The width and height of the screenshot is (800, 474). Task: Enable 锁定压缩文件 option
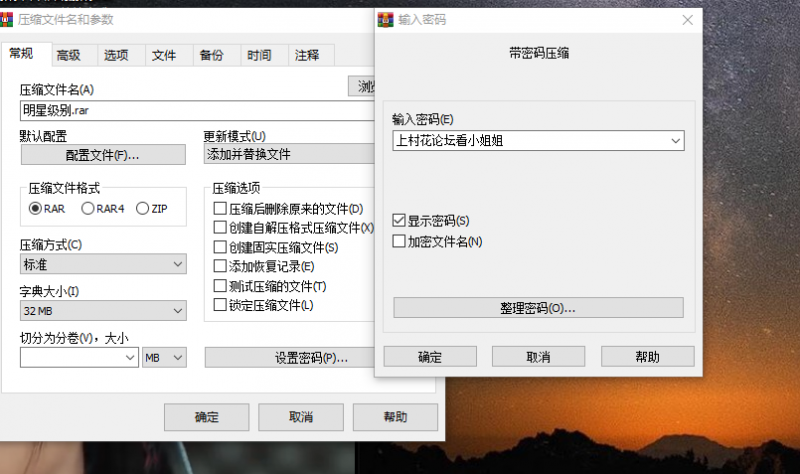pos(220,305)
